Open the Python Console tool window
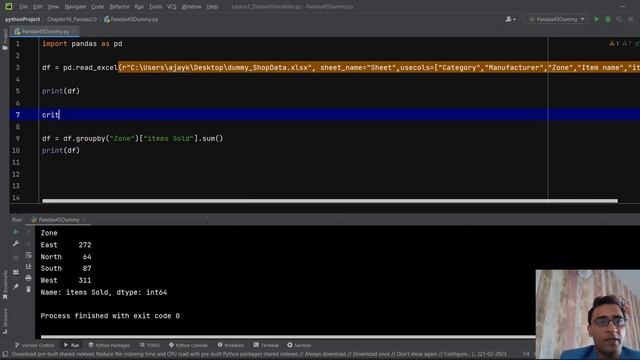Viewport: 640px width, 360px height. [188, 345]
